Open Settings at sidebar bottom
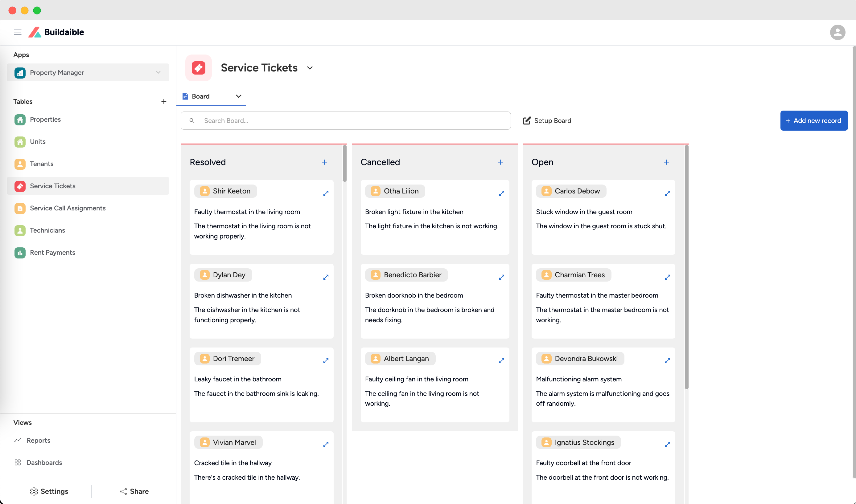The height and width of the screenshot is (504, 856). coord(49,491)
